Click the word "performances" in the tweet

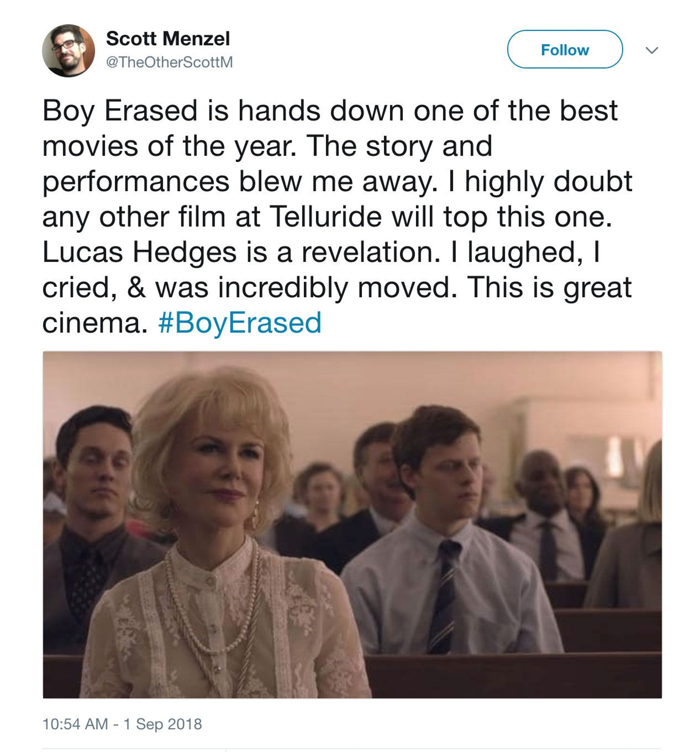pyautogui.click(x=135, y=182)
